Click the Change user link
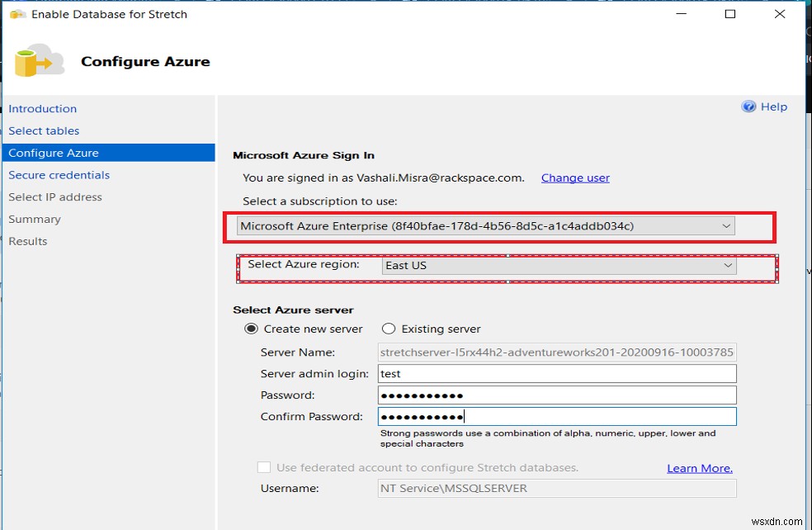The height and width of the screenshot is (530, 812). pyautogui.click(x=575, y=177)
